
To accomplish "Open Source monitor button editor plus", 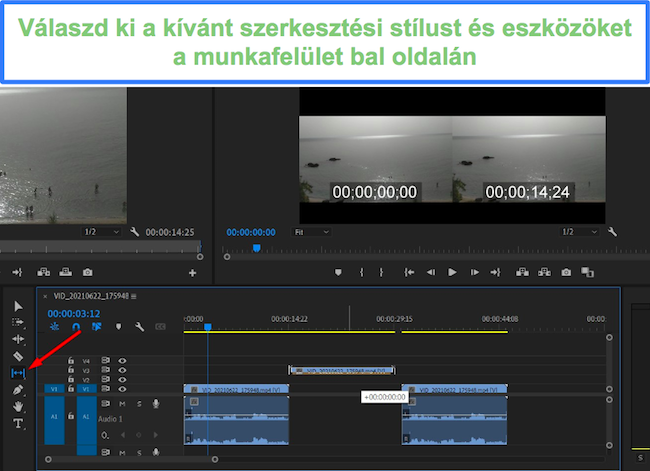I will point(192,273).
